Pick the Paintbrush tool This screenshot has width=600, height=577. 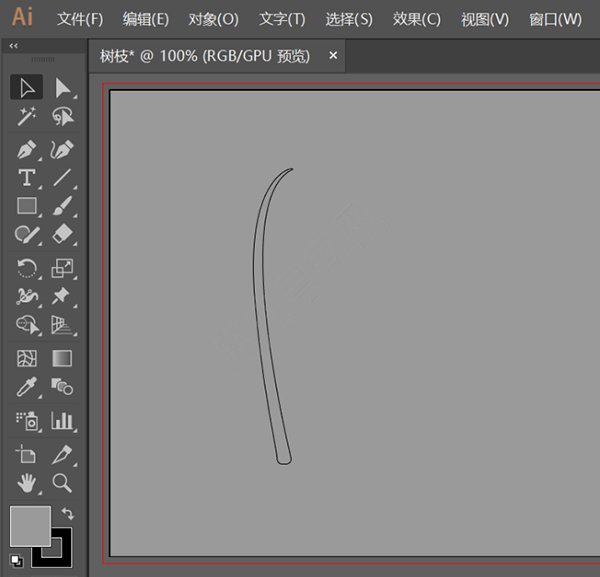[63, 206]
